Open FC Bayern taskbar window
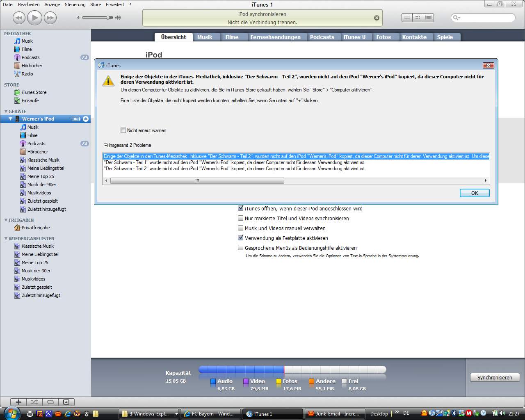The height and width of the screenshot is (420, 525). tap(211, 414)
